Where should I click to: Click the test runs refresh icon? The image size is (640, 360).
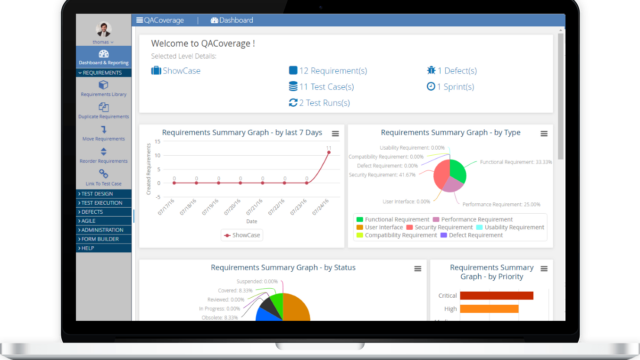(293, 102)
